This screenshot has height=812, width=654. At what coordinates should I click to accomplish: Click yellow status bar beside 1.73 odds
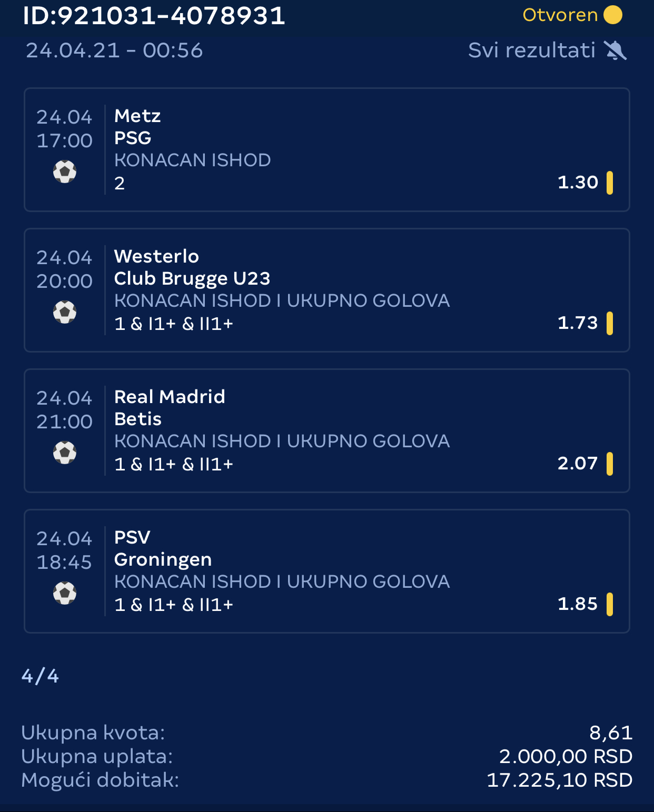(x=610, y=323)
